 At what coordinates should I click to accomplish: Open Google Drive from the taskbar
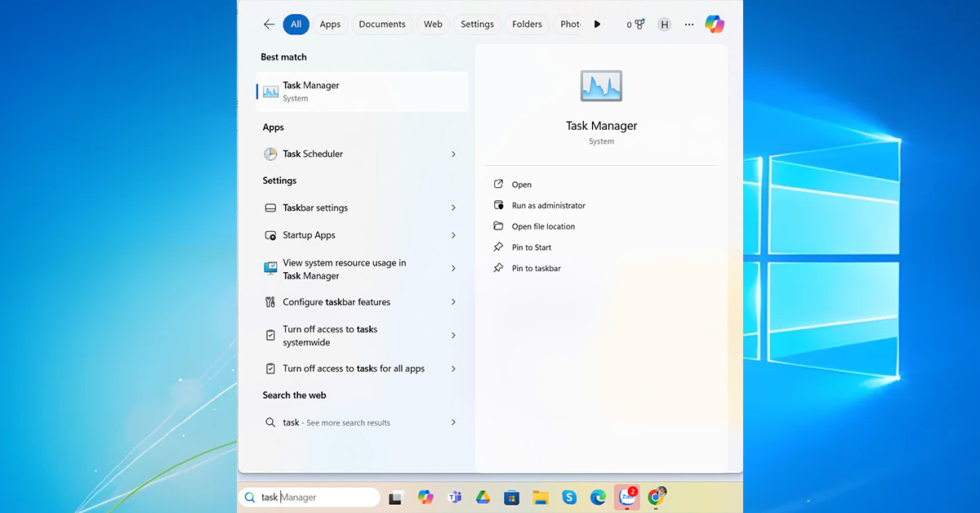[x=483, y=497]
